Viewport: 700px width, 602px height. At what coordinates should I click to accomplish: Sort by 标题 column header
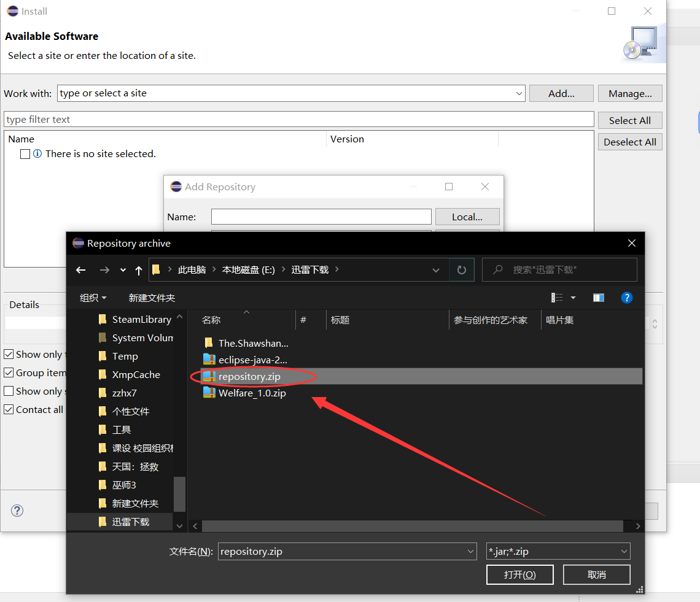[340, 320]
